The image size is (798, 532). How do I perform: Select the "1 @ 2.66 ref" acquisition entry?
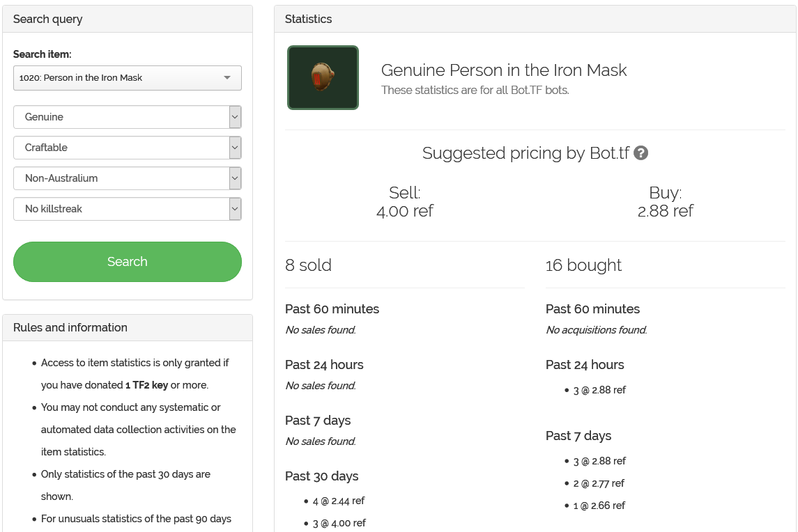click(599, 506)
